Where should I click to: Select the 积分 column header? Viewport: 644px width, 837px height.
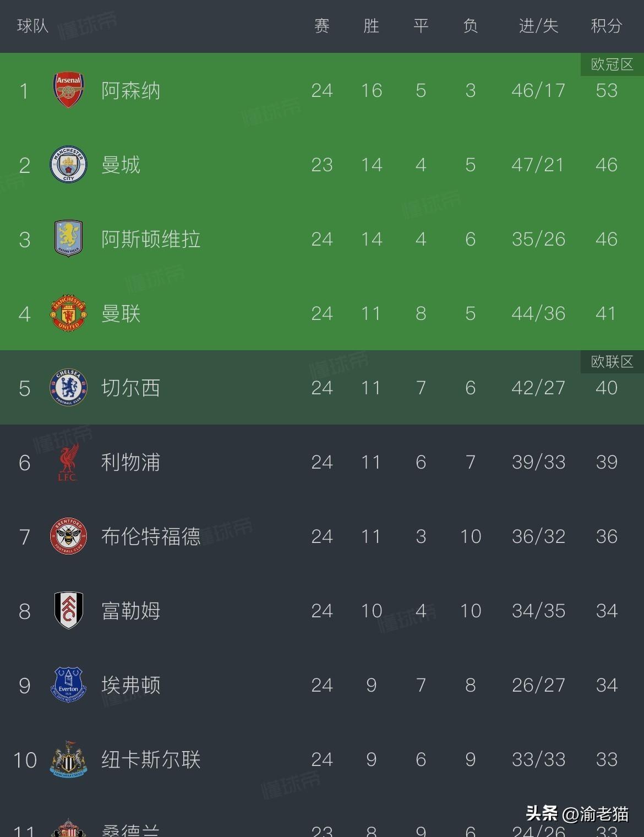pos(607,25)
